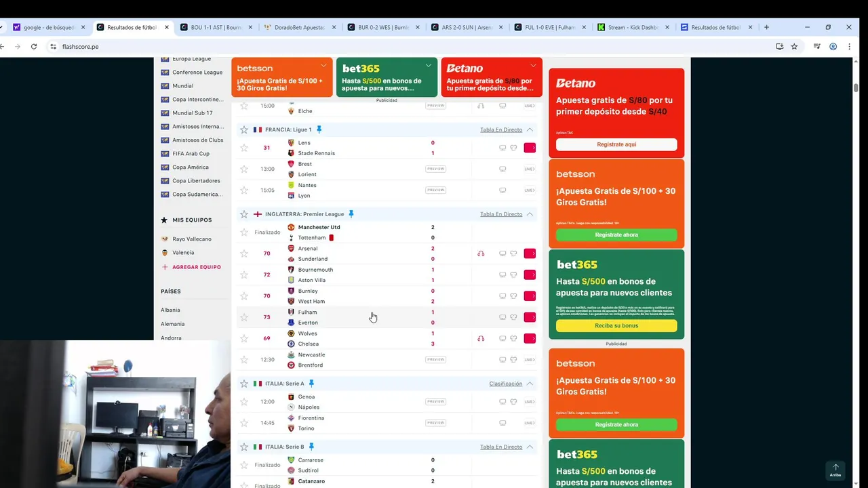This screenshot has height=488, width=868.
Task: Click Arriba scroll-to-top button
Action: coord(835,470)
